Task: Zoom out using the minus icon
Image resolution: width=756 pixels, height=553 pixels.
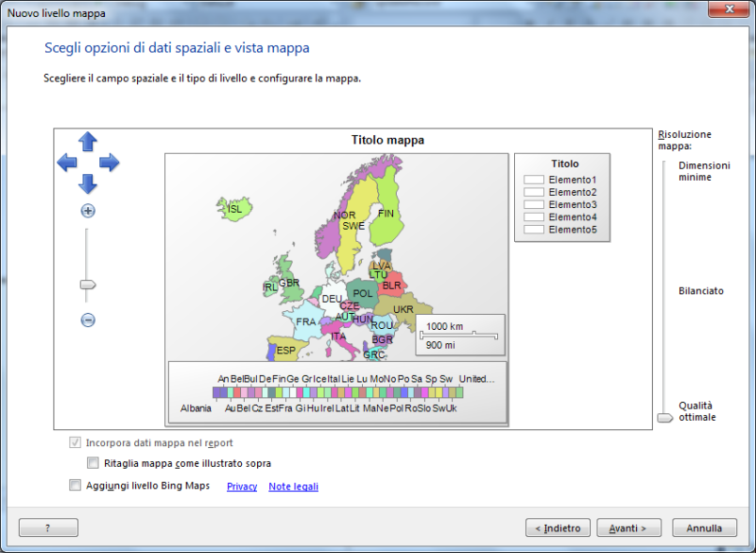Action: coord(88,320)
